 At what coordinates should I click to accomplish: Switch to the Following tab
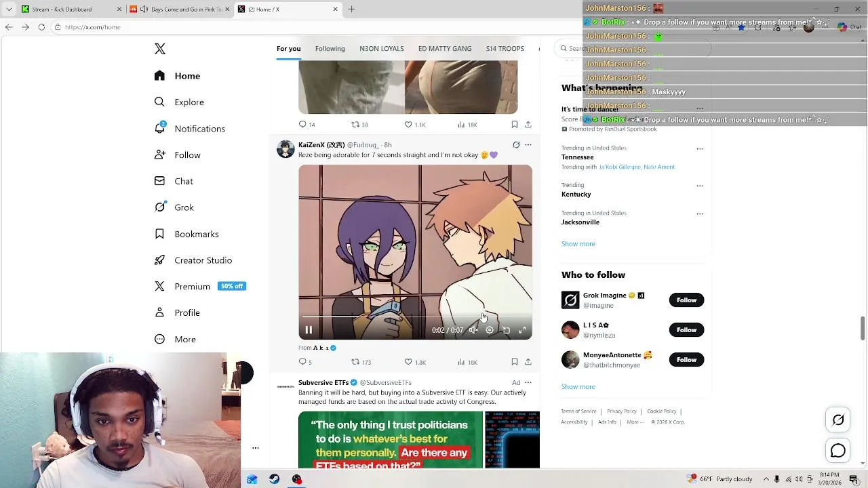pyautogui.click(x=330, y=49)
